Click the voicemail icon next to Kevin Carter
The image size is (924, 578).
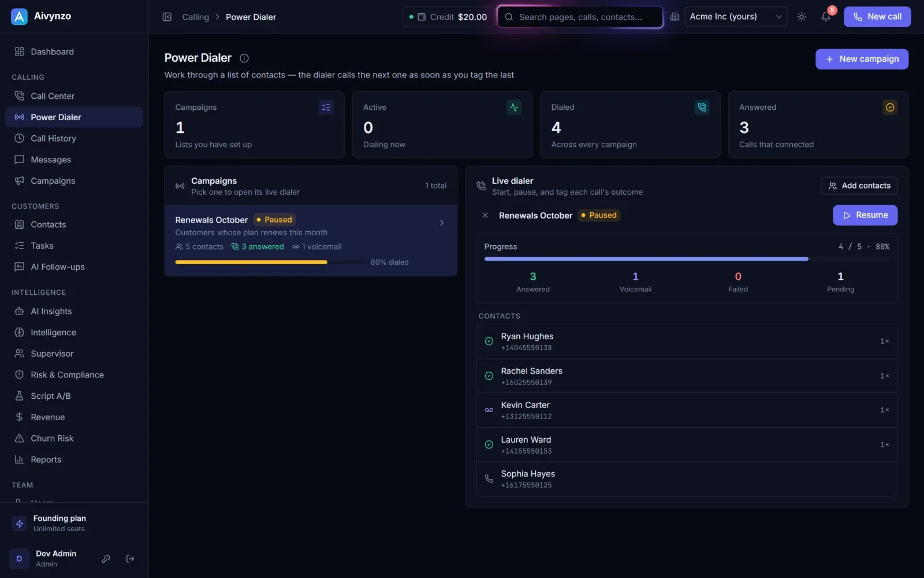pos(489,410)
